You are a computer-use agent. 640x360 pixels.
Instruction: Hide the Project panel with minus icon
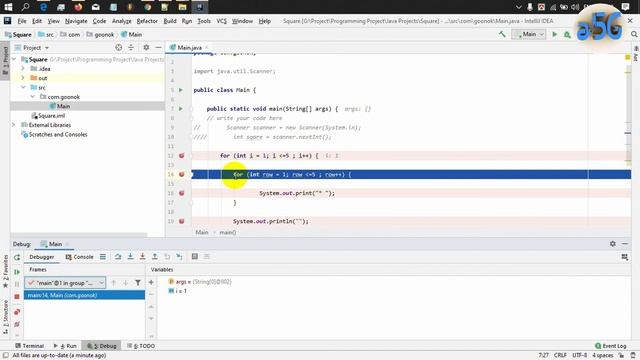pyautogui.click(x=158, y=48)
